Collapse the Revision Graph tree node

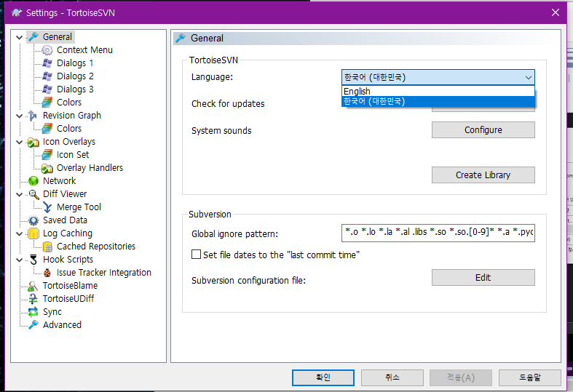click(20, 116)
